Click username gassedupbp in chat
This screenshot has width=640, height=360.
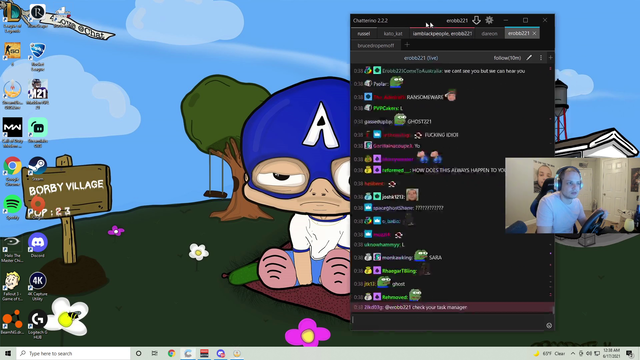(x=378, y=122)
